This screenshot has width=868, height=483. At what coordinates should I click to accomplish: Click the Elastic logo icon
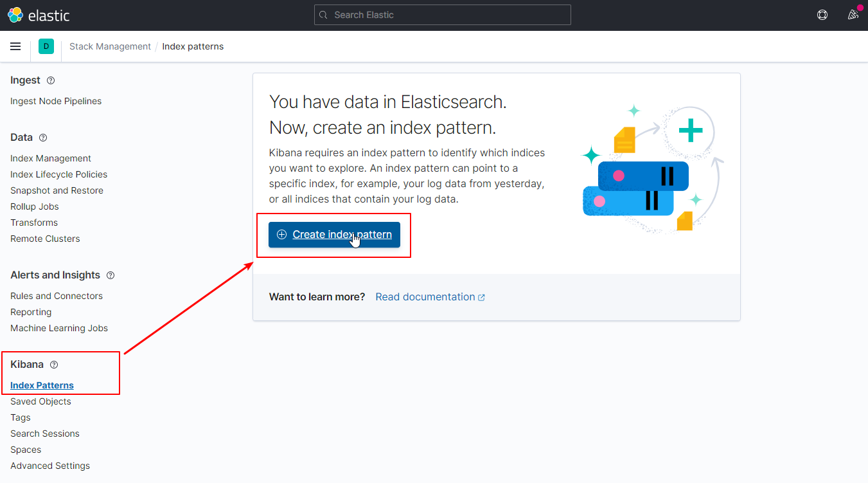click(x=15, y=15)
